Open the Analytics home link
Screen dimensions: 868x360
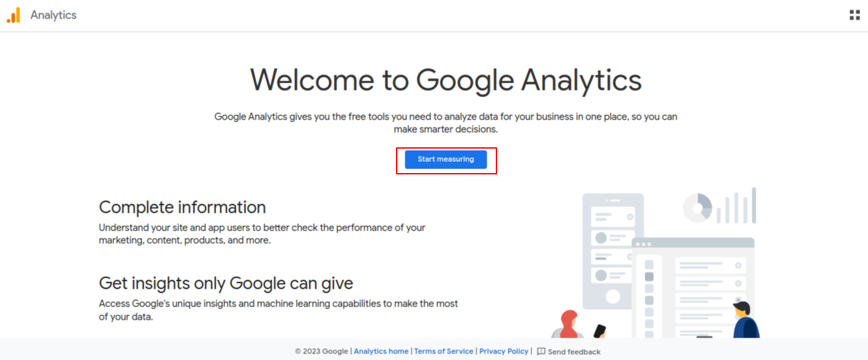(381, 351)
